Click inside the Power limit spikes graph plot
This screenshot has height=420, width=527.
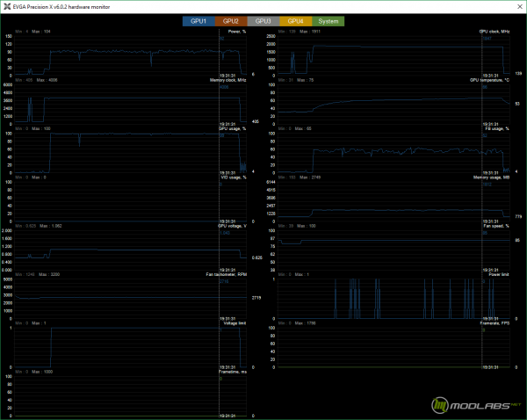tap(393, 299)
